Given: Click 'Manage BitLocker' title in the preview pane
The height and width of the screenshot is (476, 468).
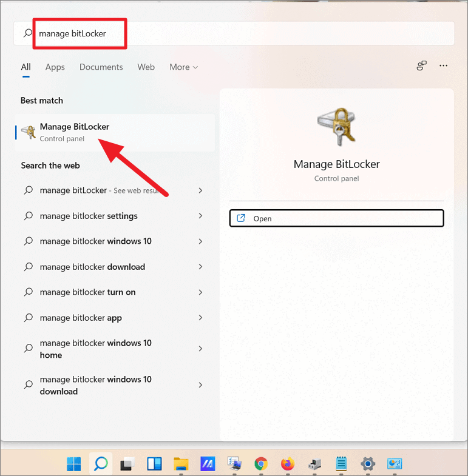Looking at the screenshot, I should [337, 164].
